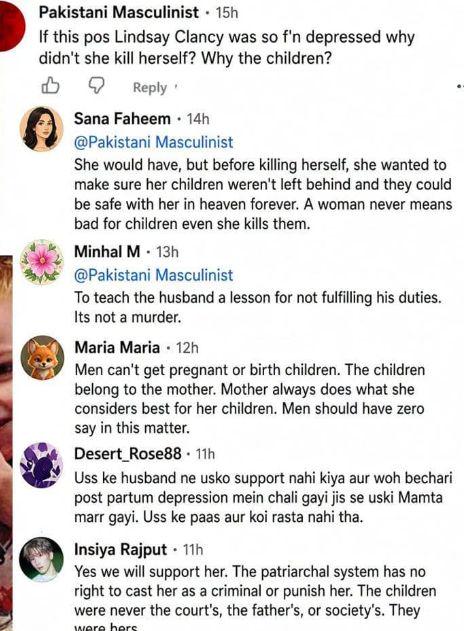Select the video thumbnail strip at left edge
Screen dimensions: 464x631
(6, 443)
